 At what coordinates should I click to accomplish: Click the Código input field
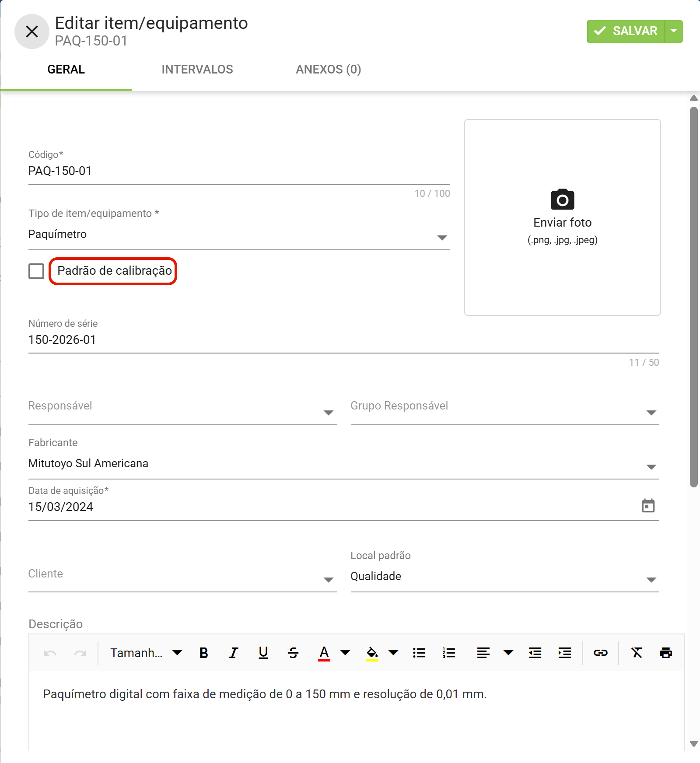coord(239,171)
